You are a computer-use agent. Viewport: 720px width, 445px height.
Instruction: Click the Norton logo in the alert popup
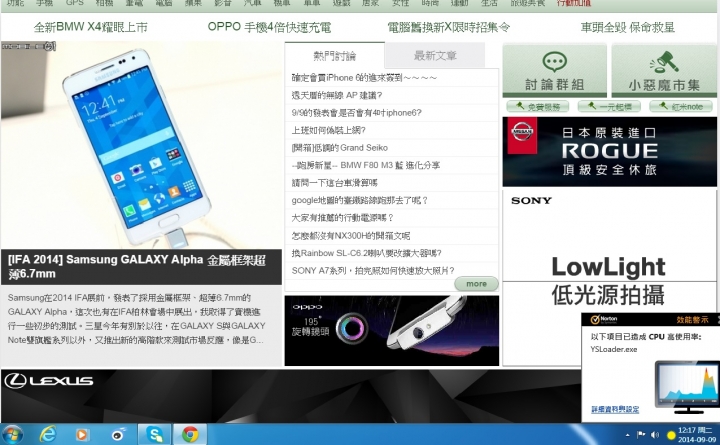(604, 319)
